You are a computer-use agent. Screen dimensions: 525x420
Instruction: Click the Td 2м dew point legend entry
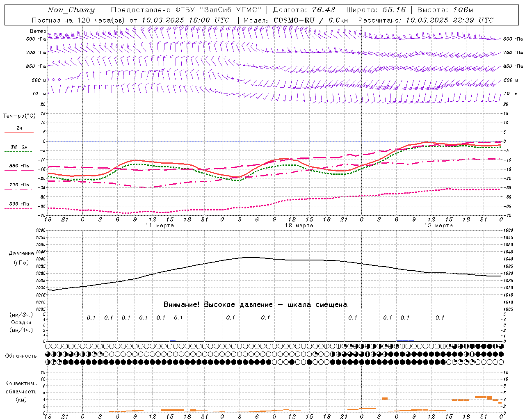(x=19, y=147)
